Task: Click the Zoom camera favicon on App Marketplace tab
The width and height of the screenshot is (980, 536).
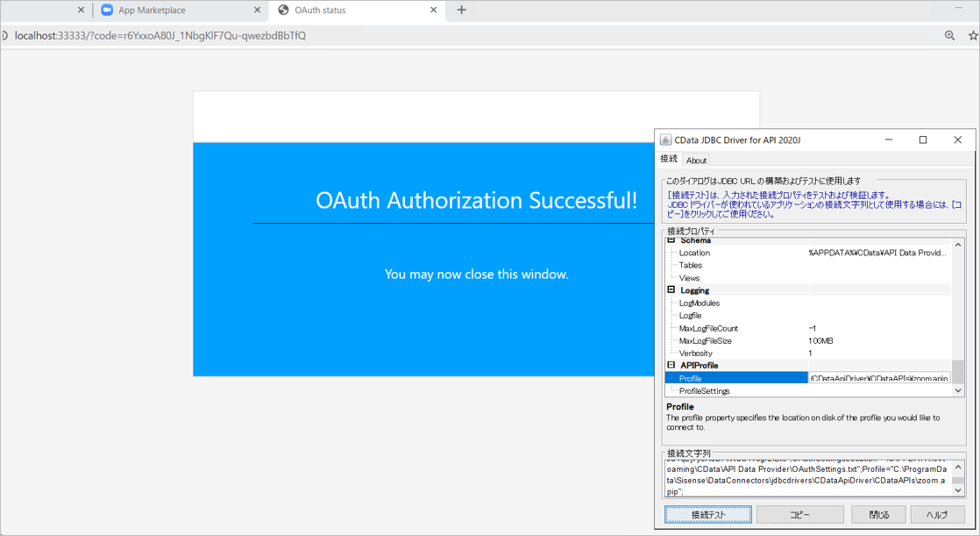Action: [x=107, y=10]
